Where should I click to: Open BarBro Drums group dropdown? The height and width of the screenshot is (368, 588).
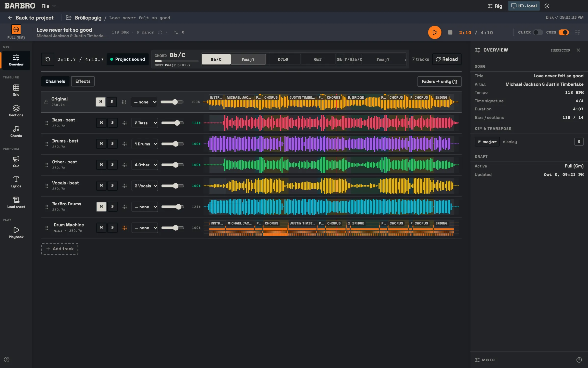[x=145, y=207]
